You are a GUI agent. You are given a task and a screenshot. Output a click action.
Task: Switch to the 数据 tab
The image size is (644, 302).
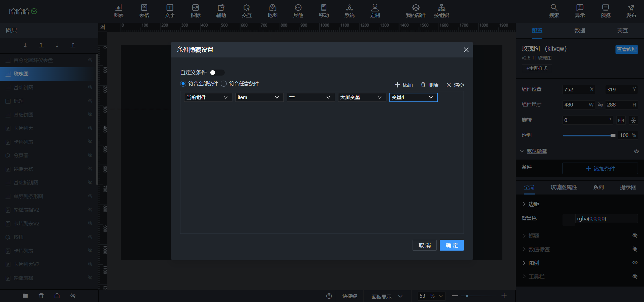tap(580, 31)
